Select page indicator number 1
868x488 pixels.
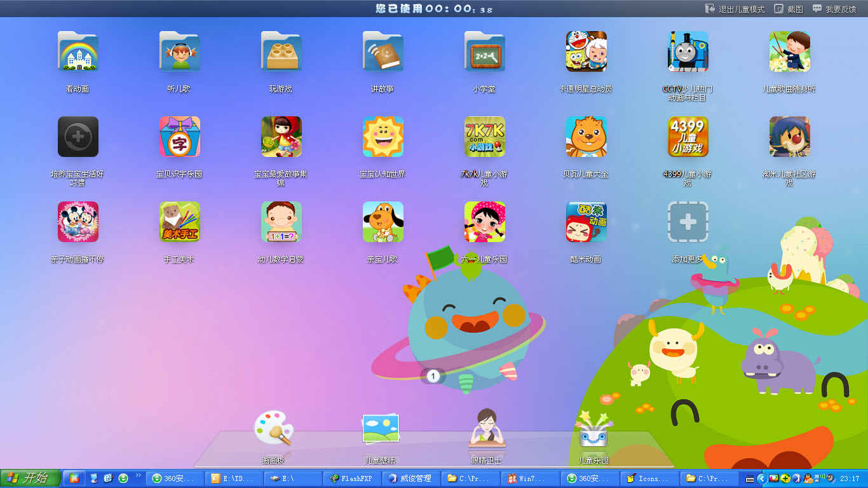pos(433,376)
